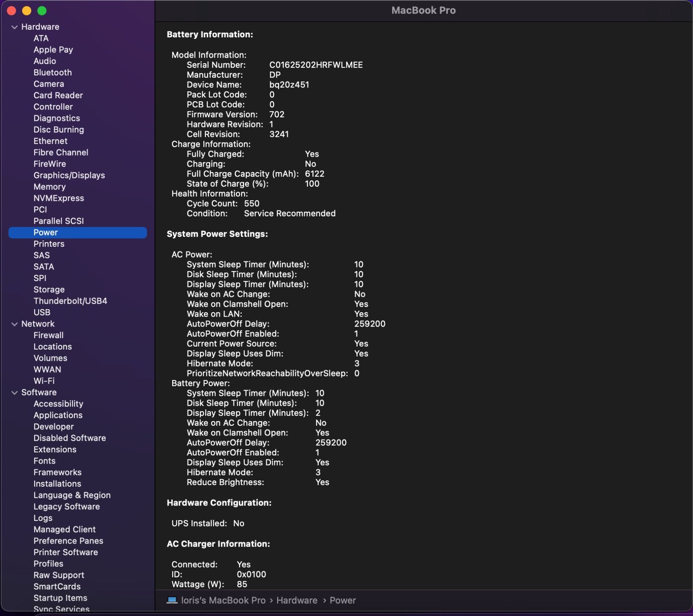Select ATA in the sidebar

[41, 38]
